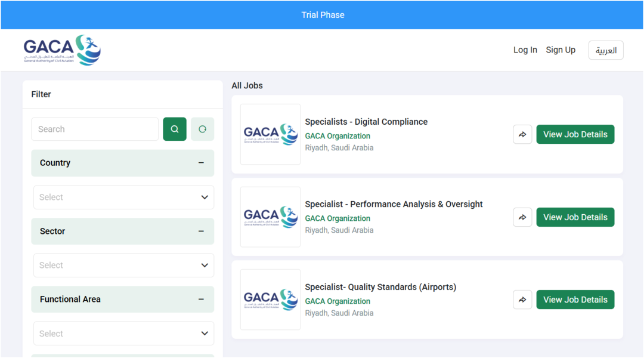Viewport: 644px width, 358px height.
Task: Share the Specialists - Digital Compliance job
Action: (522, 134)
